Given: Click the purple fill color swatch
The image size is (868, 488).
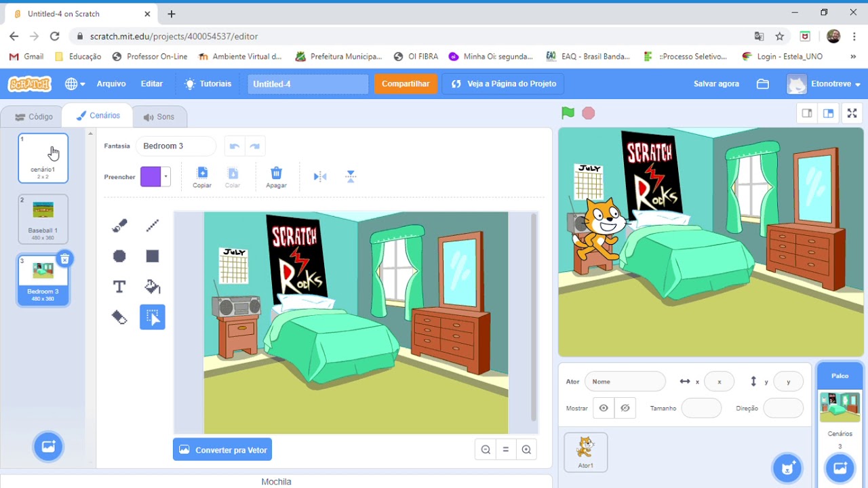Looking at the screenshot, I should tap(151, 177).
